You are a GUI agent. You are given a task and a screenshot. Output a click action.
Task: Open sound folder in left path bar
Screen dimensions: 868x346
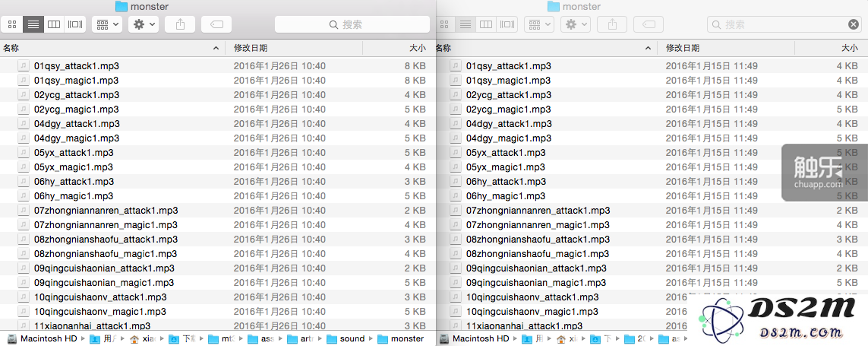[346, 338]
